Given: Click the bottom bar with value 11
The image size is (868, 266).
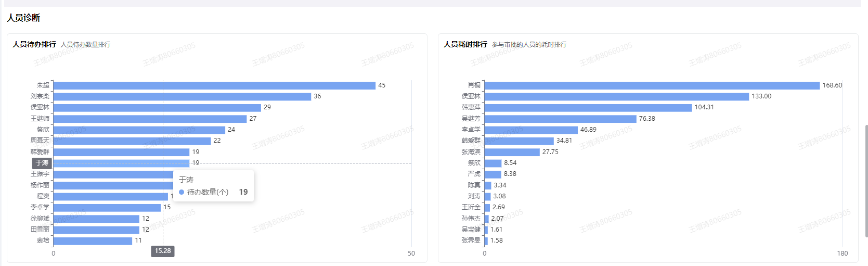Looking at the screenshot, I should (93, 241).
